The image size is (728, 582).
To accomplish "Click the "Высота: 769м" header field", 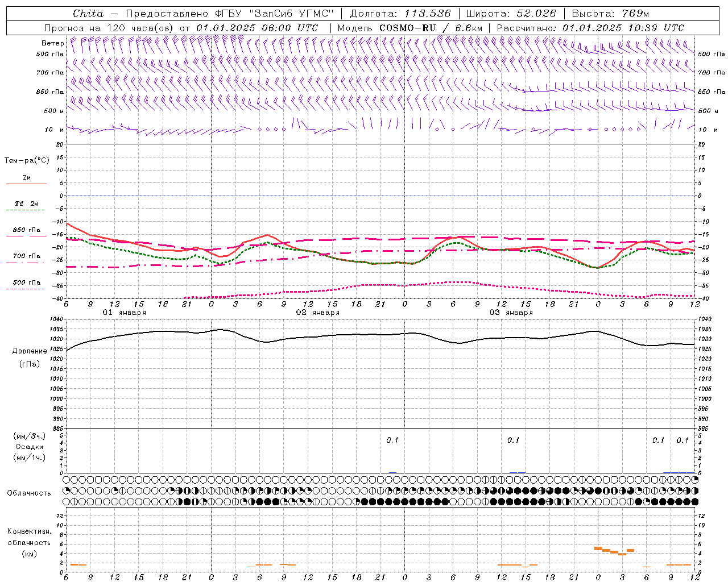I will click(610, 14).
